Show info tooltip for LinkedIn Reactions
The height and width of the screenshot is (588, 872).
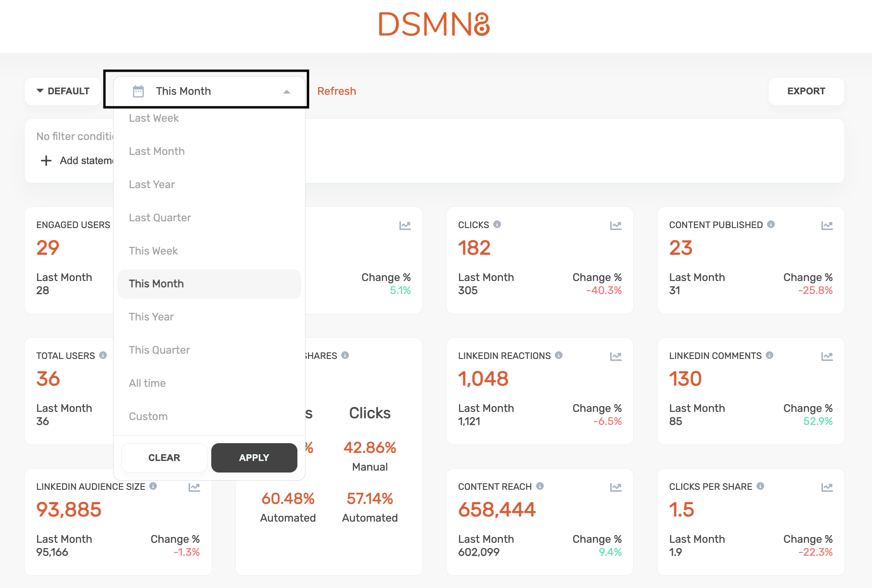click(x=559, y=355)
